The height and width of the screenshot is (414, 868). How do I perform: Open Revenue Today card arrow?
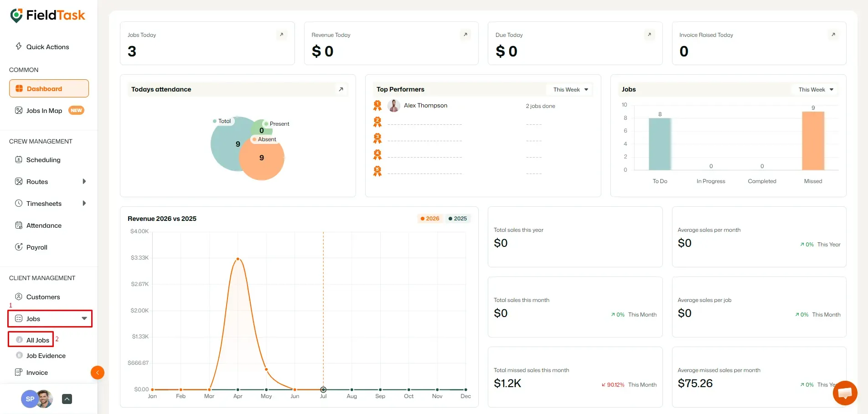[x=465, y=35]
